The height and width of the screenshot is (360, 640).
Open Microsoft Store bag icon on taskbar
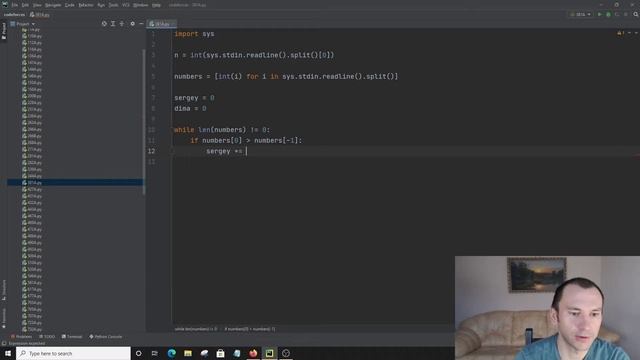coord(220,353)
